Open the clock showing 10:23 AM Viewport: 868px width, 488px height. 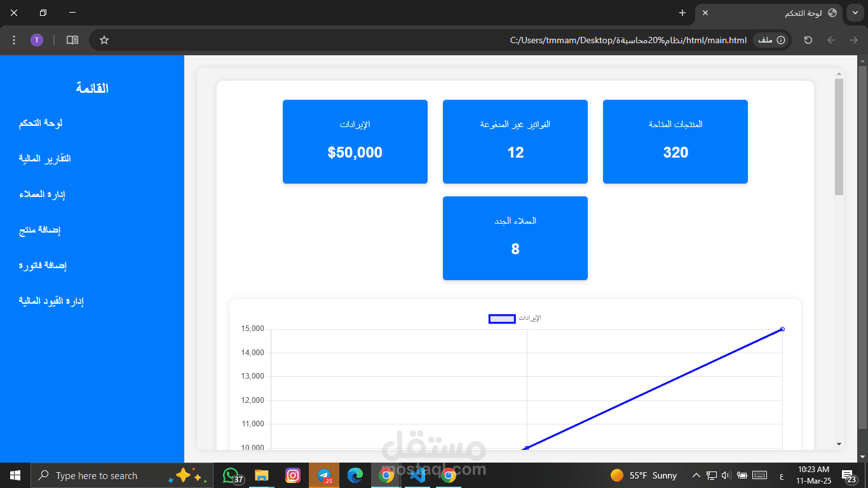coord(813,475)
